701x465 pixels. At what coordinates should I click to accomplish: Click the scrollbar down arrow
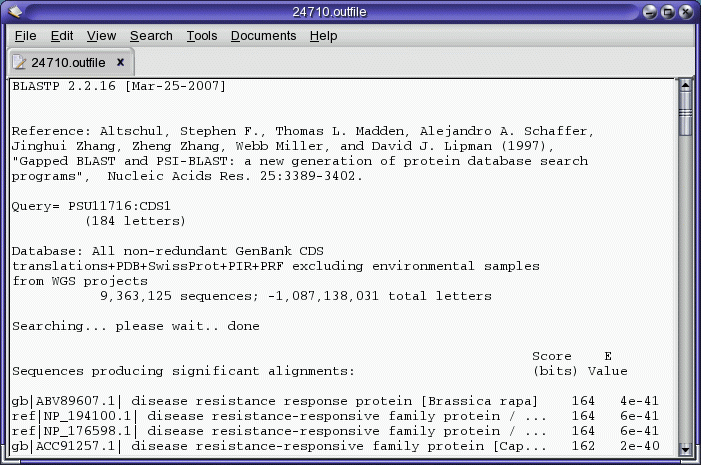(685, 449)
